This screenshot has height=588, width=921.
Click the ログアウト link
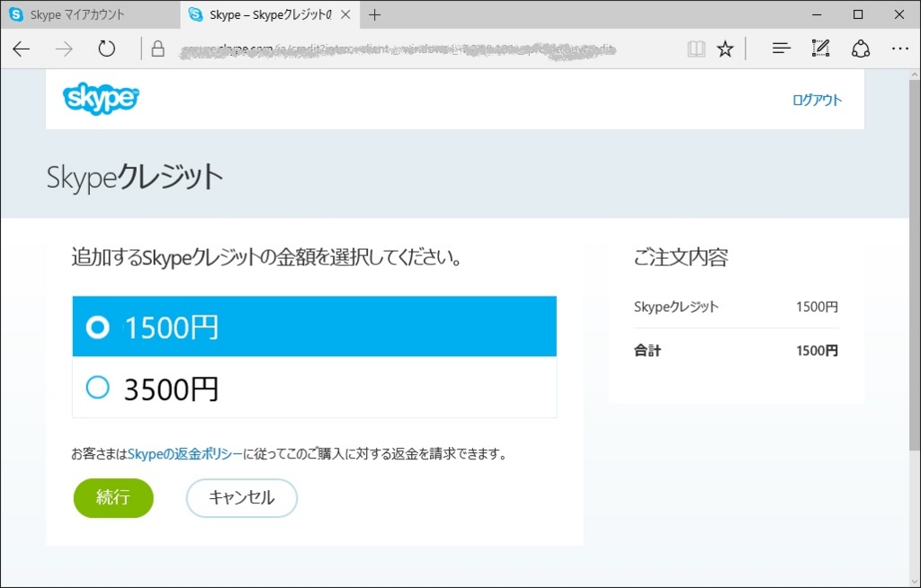817,100
